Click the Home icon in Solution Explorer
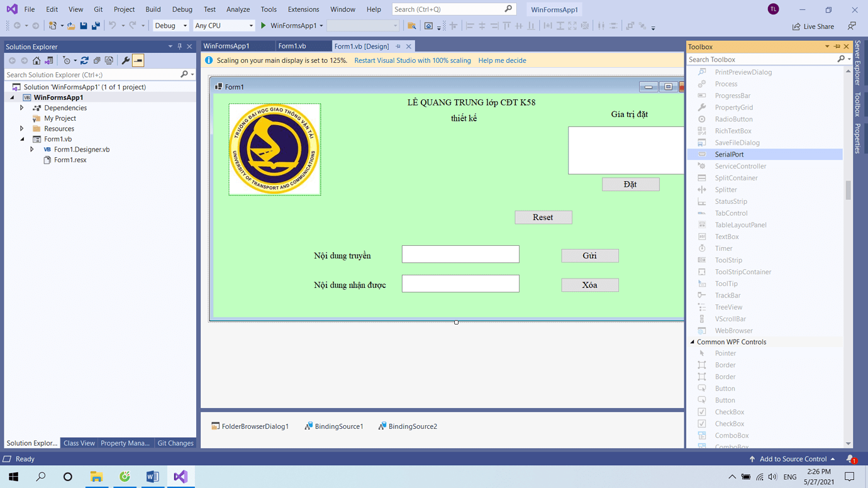The width and height of the screenshot is (868, 488). coord(36,60)
